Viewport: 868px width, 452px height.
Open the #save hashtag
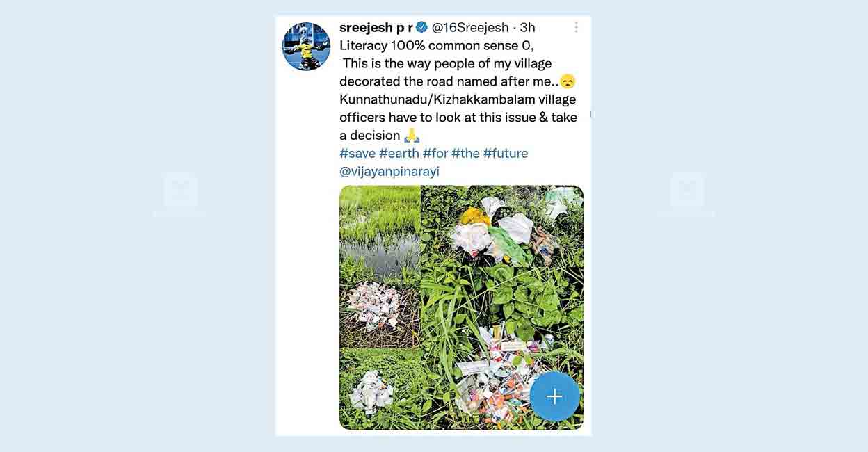[x=357, y=153]
